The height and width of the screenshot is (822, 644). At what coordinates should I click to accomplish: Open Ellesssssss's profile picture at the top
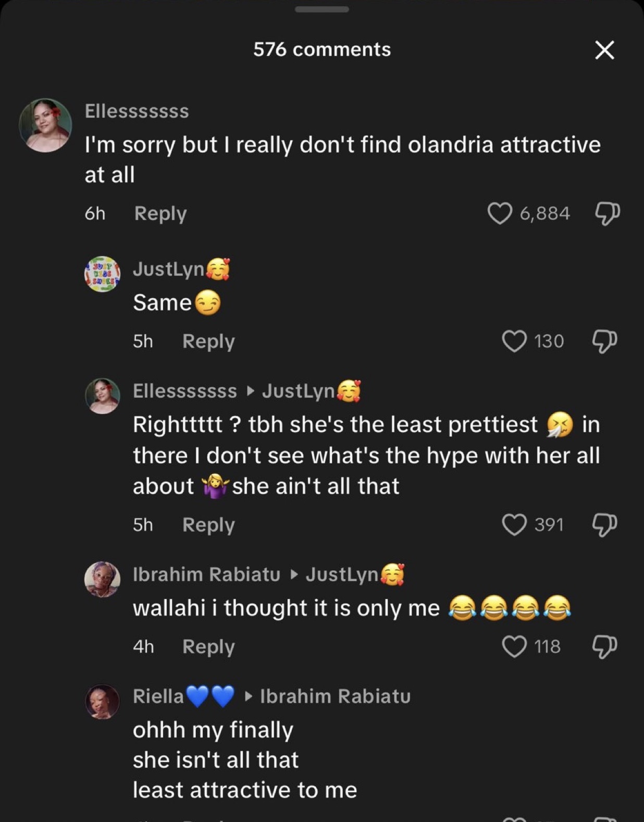coord(45,125)
